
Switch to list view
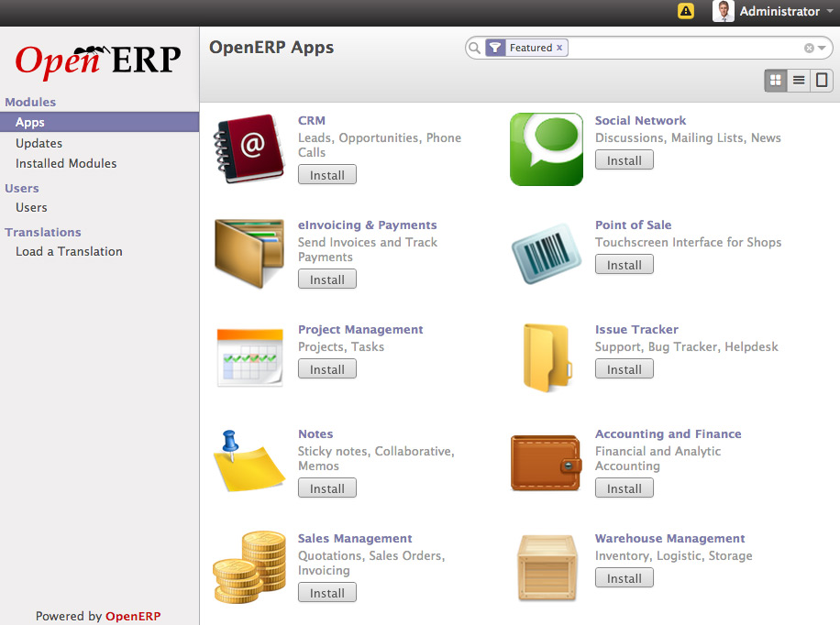point(798,81)
